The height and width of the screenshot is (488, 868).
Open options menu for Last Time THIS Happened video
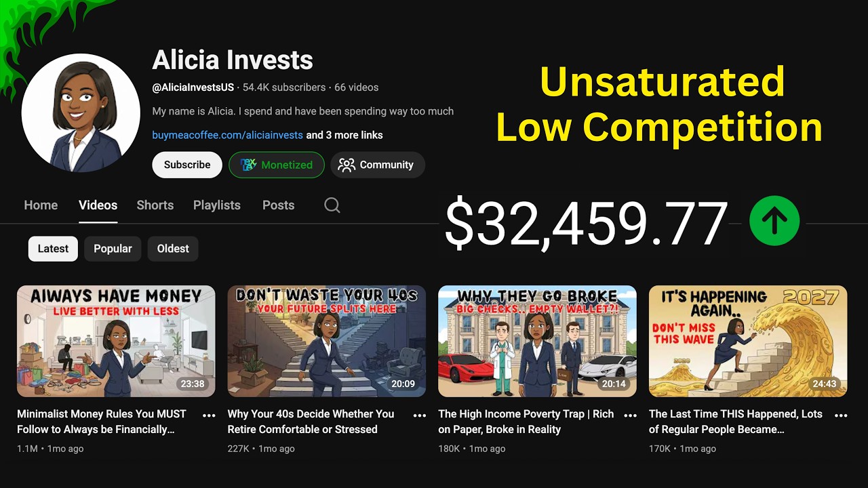pyautogui.click(x=841, y=415)
